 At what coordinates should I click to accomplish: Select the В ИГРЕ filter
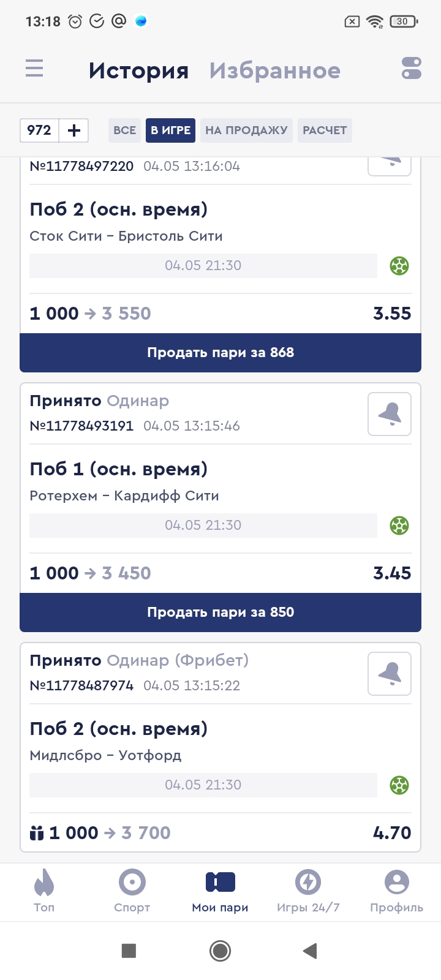pos(170,130)
